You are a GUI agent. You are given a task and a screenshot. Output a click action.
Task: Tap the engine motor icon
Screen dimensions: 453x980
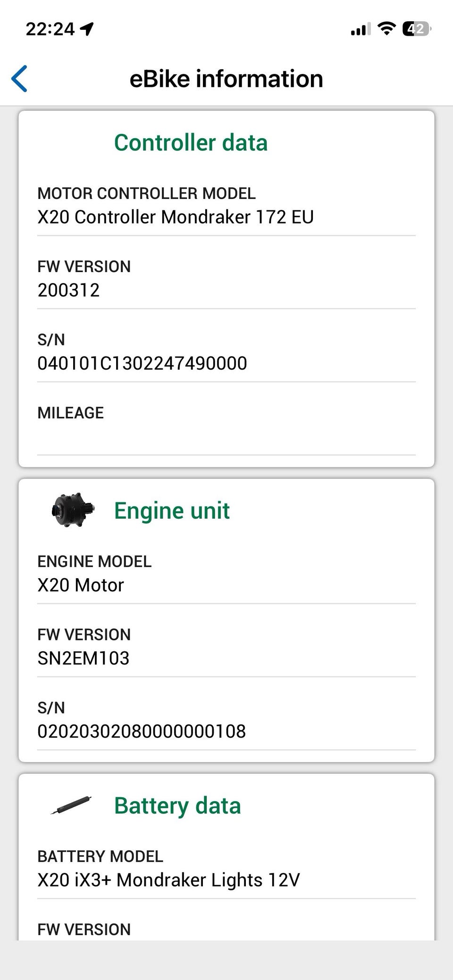tap(73, 510)
